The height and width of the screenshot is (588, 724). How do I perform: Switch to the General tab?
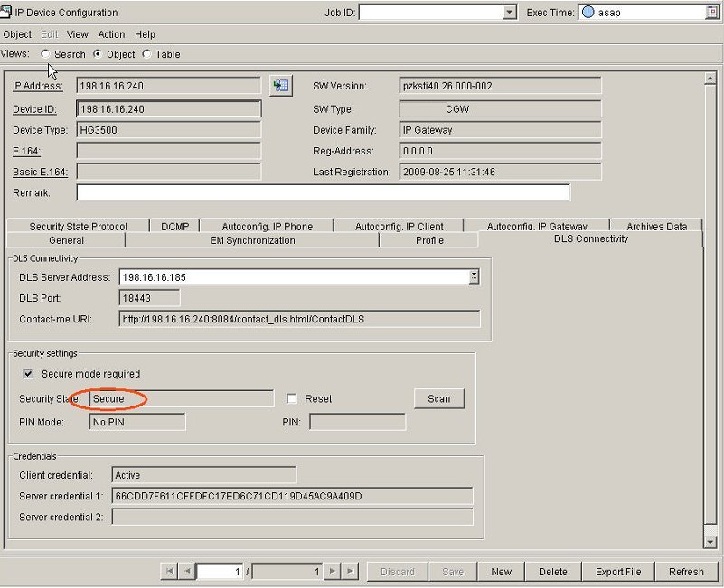click(66, 240)
